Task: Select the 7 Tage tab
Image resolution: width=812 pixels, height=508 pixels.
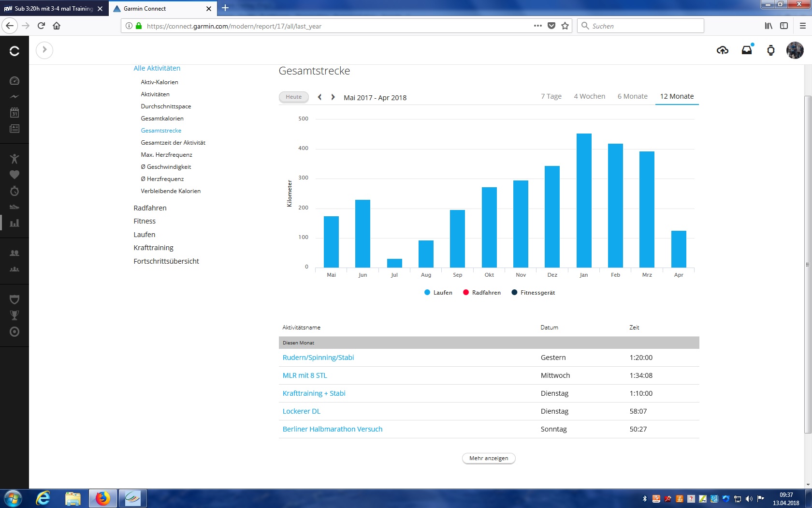Action: [551, 96]
